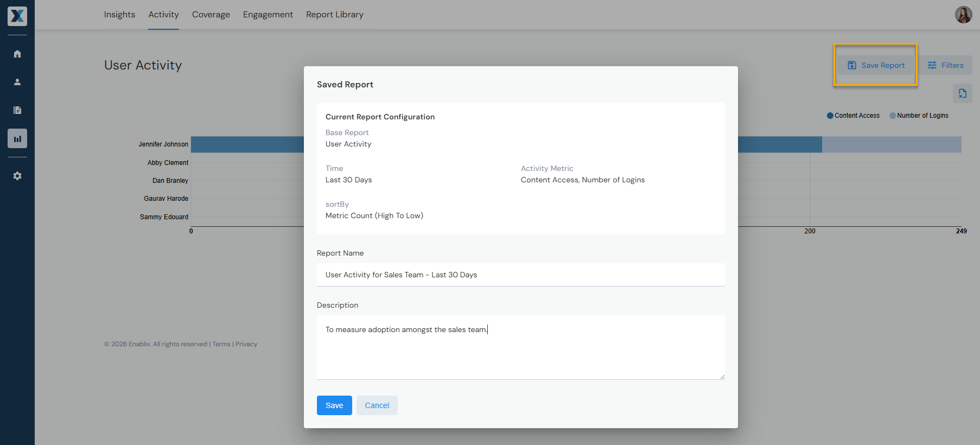Click the Cancel button in dialog
Image resolution: width=980 pixels, height=445 pixels.
pos(377,405)
